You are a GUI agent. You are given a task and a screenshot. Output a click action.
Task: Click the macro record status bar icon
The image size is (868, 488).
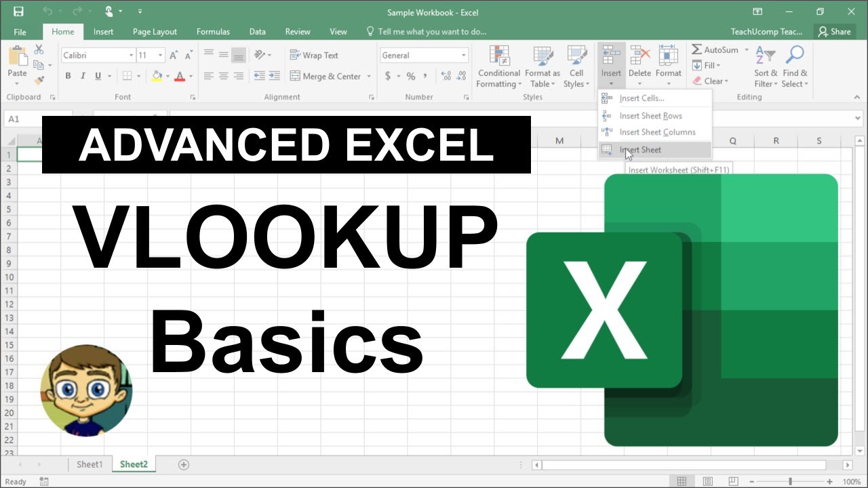pyautogui.click(x=44, y=482)
